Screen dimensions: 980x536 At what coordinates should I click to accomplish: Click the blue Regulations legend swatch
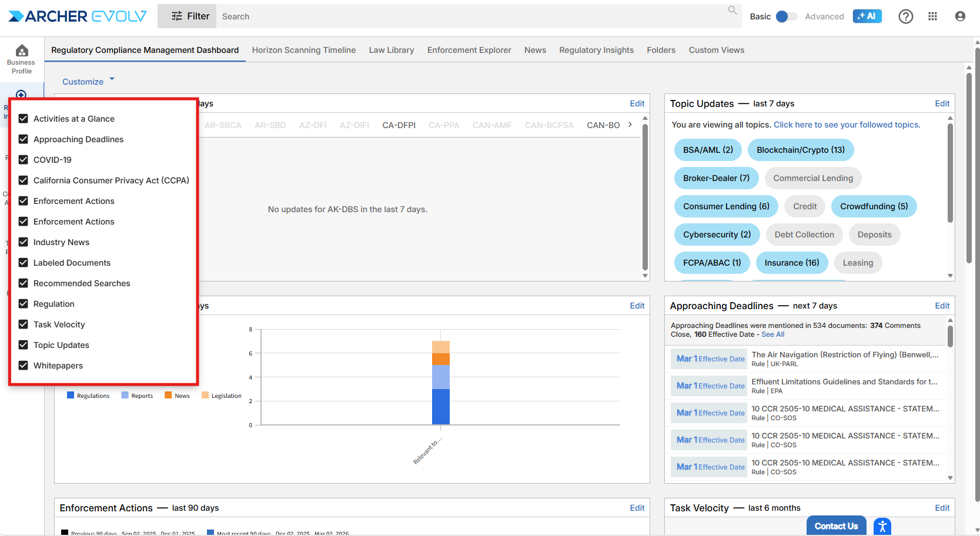pos(71,396)
